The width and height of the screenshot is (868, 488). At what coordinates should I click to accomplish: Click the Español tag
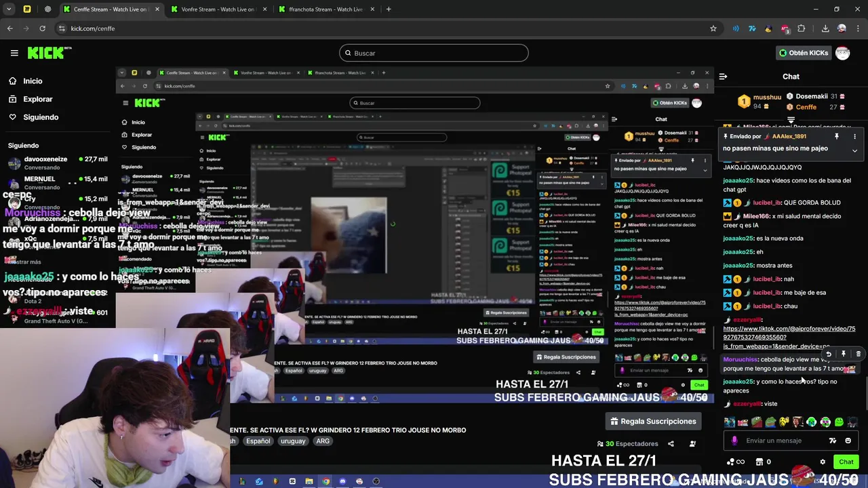click(x=258, y=441)
